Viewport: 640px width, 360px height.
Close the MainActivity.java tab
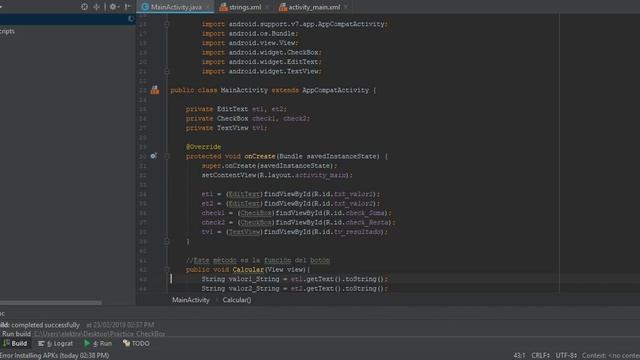208,7
